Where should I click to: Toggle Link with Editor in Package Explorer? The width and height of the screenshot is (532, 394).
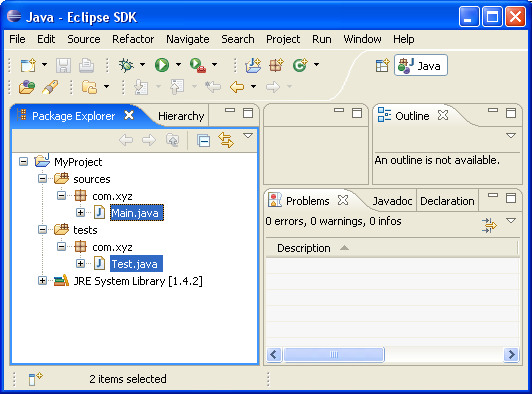(x=226, y=140)
